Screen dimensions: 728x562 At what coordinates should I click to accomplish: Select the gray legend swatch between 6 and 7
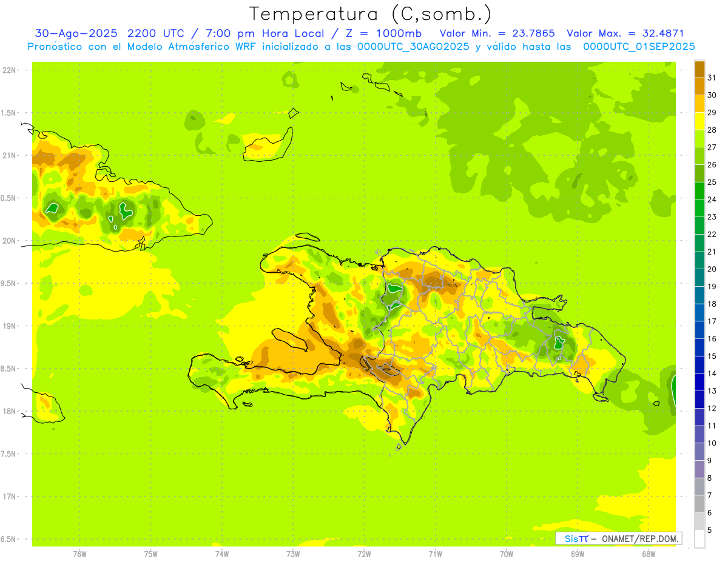(x=699, y=504)
